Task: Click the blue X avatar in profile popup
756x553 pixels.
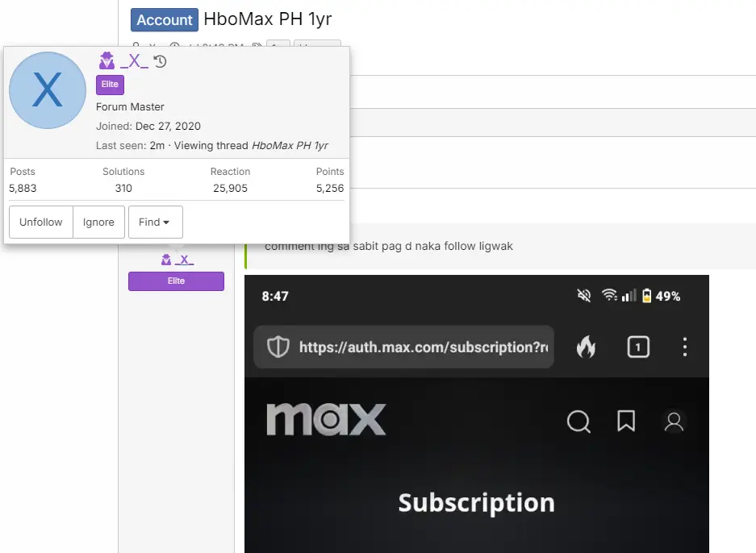Action: point(48,90)
